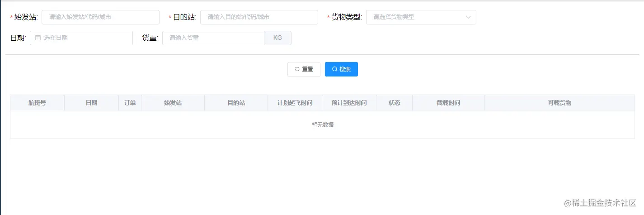Click the 截载时间 column header
Image resolution: width=644 pixels, height=215 pixels.
pyautogui.click(x=448, y=103)
